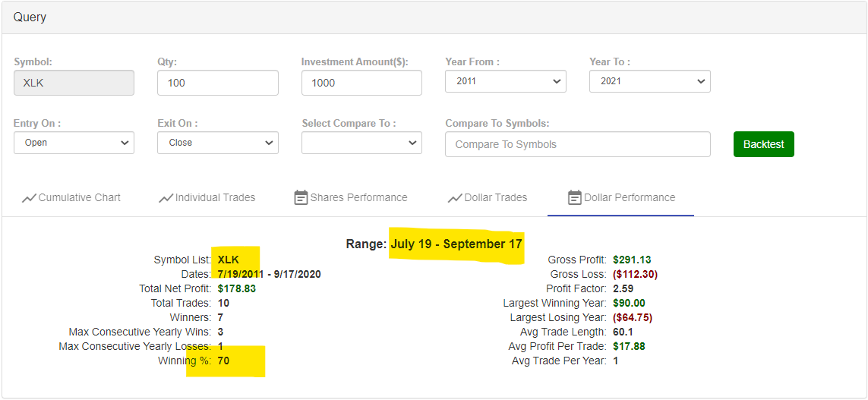Focus the Investment Amount input field
Image resolution: width=868 pixels, height=400 pixels.
tap(361, 83)
